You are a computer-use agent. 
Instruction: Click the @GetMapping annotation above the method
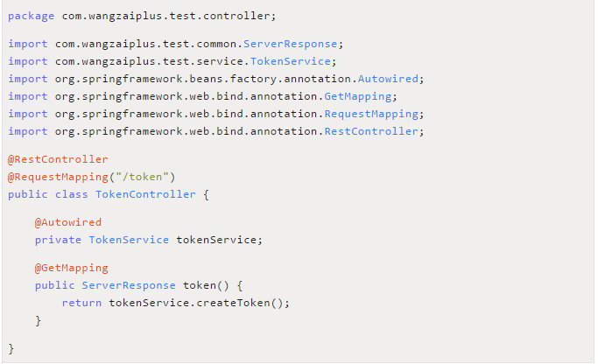point(72,268)
